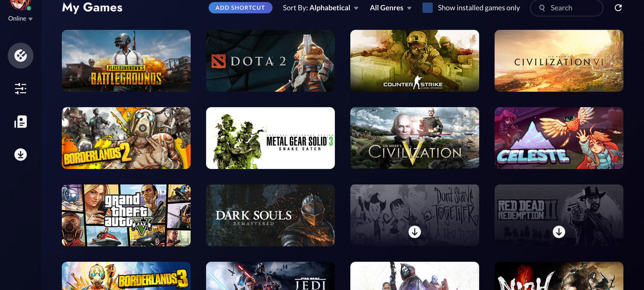Open the Dark Souls Remastered tile
Screen dimensions: 644x290
click(270, 215)
